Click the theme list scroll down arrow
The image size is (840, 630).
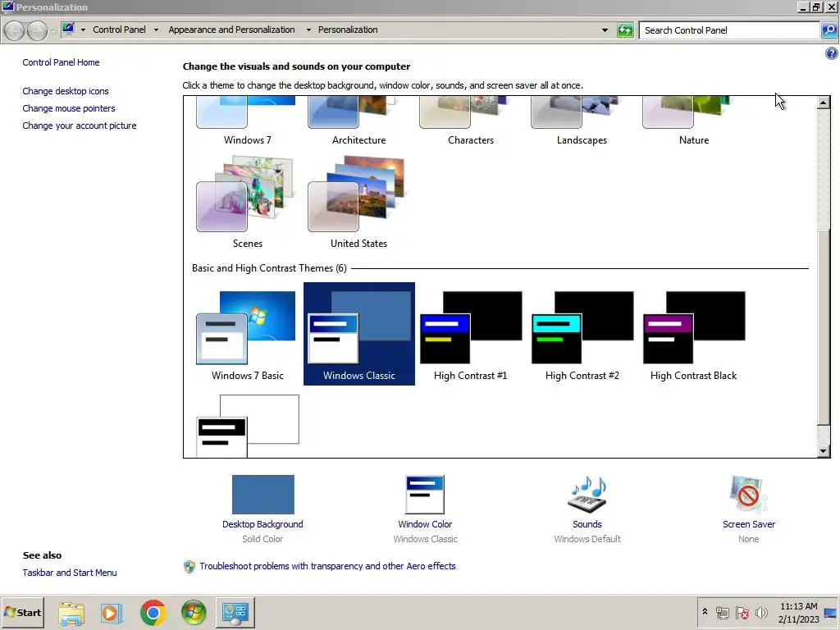(824, 451)
